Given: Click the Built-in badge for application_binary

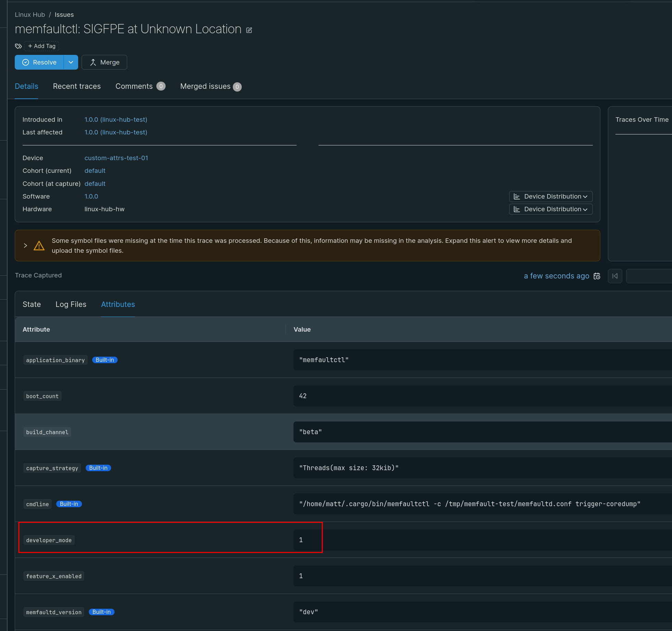Looking at the screenshot, I should (x=105, y=360).
